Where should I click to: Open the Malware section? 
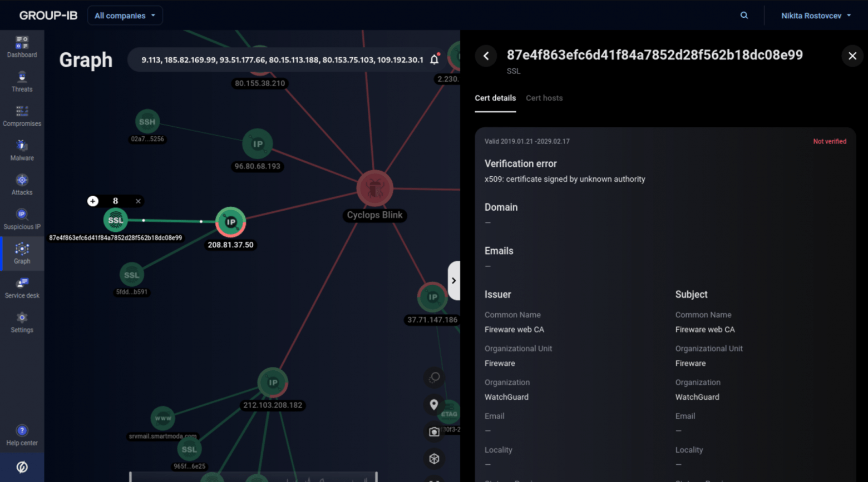[x=22, y=150]
